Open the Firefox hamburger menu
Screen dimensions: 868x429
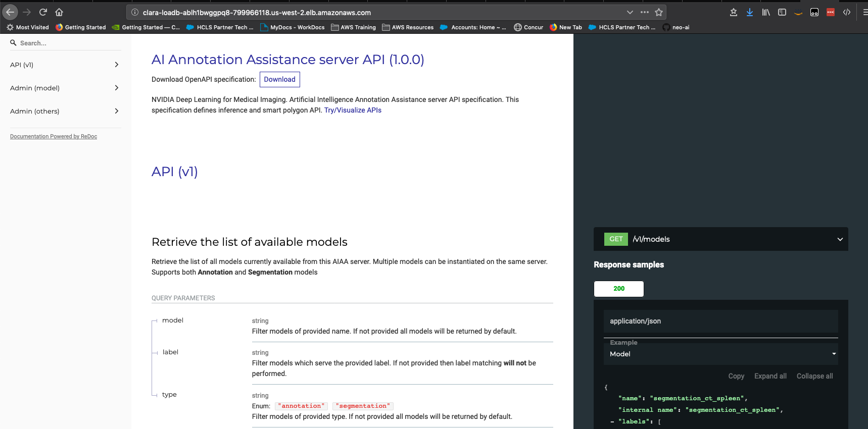(x=864, y=12)
